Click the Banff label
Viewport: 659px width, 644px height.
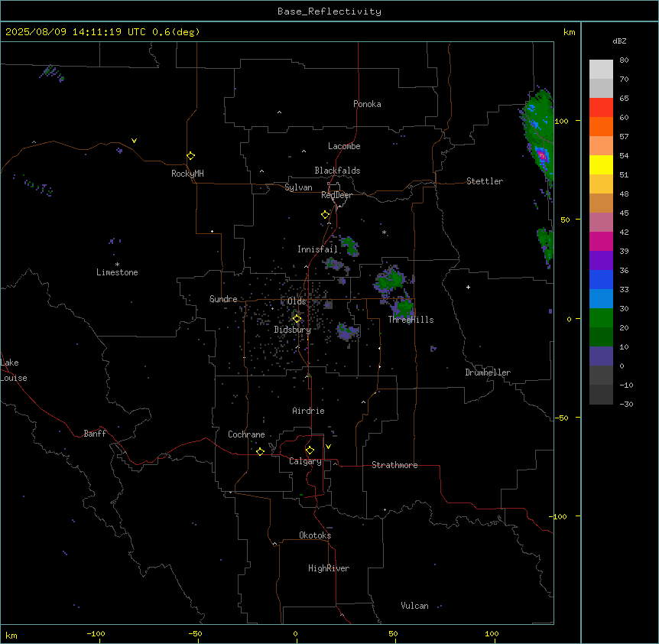pos(95,434)
